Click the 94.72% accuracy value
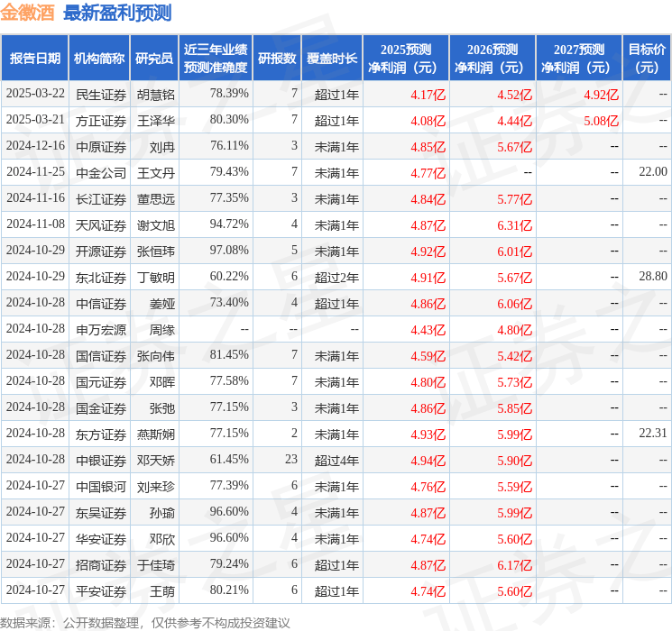Viewport: 672px width, 631px height. coord(229,224)
